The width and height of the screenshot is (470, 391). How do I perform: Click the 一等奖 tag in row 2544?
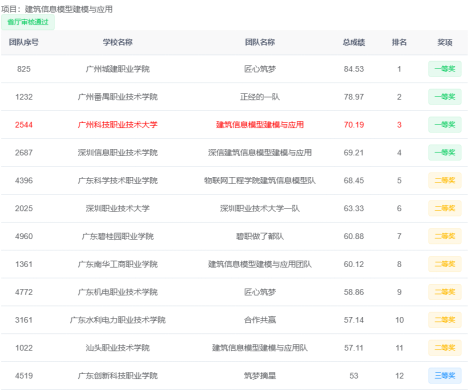(x=445, y=125)
